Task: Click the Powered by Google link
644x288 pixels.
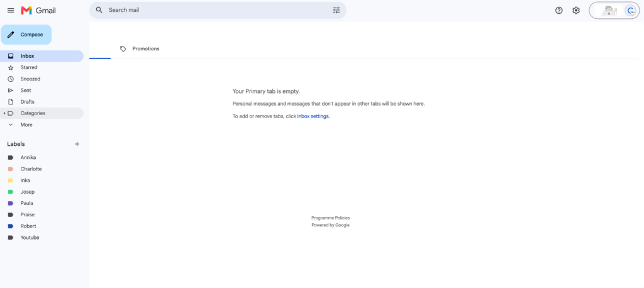Action: coord(331,225)
